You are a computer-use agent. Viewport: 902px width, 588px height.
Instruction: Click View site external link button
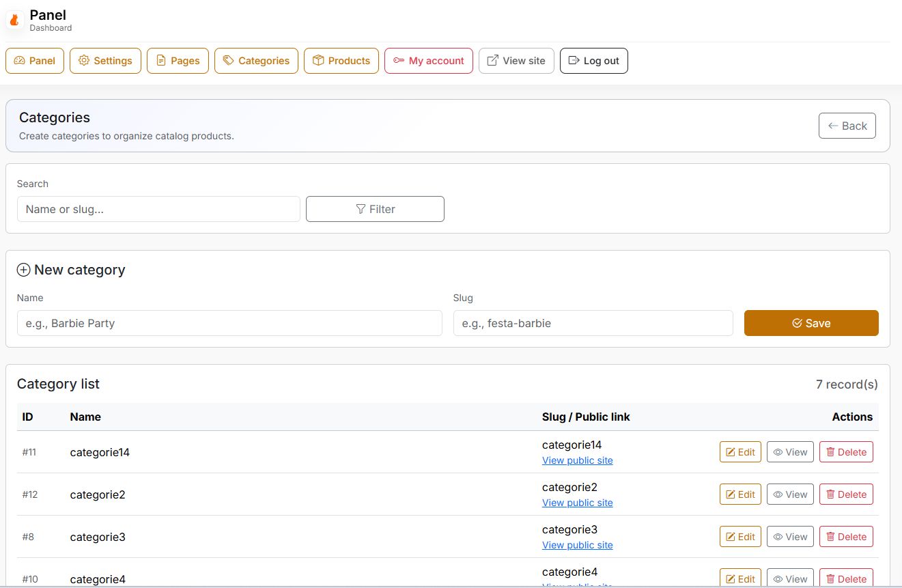click(516, 61)
